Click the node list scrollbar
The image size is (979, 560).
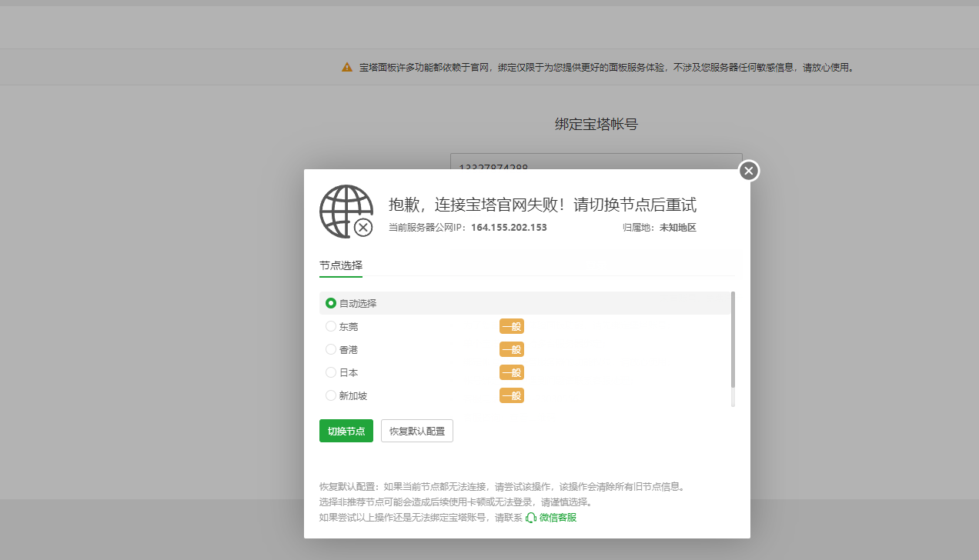pos(733,339)
